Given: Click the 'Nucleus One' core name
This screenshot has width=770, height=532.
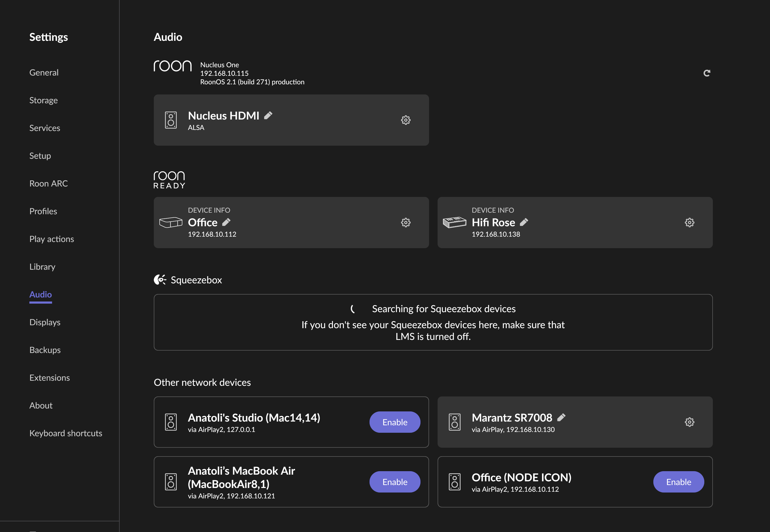Looking at the screenshot, I should [x=219, y=65].
